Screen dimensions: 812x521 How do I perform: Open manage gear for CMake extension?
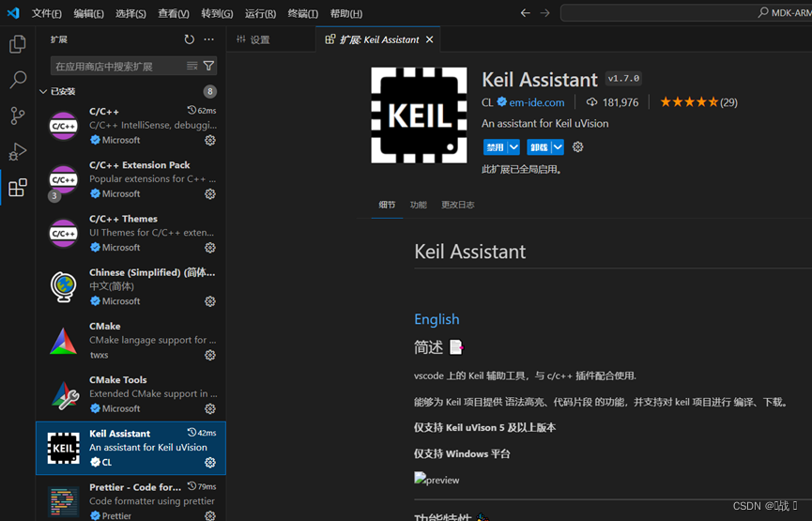coord(209,355)
